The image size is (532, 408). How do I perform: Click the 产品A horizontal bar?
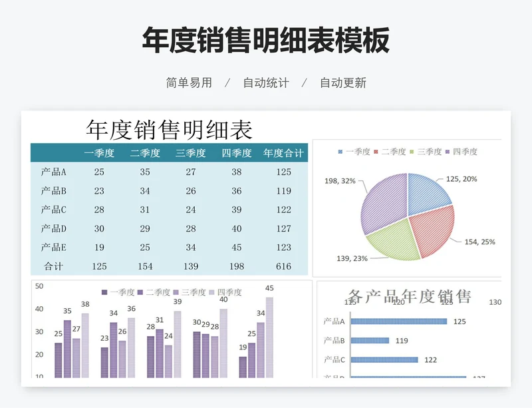[x=398, y=321]
